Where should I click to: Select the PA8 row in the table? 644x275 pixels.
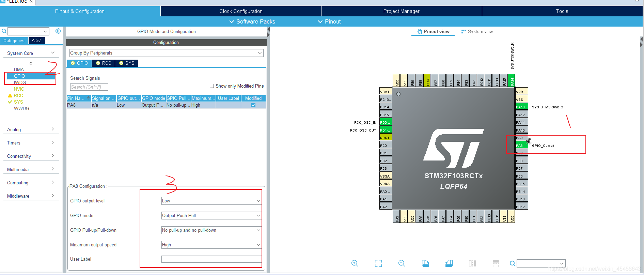pyautogui.click(x=166, y=105)
